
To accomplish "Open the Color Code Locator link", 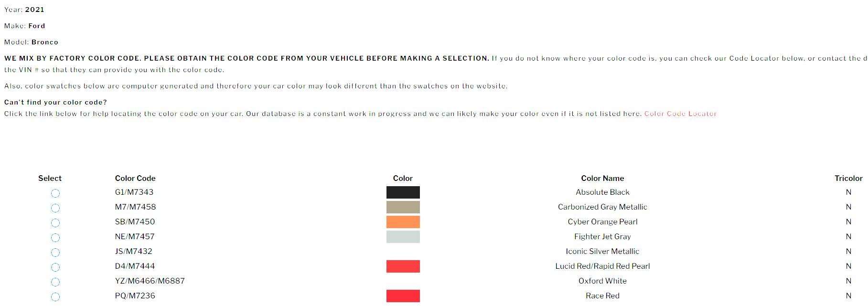I will [680, 114].
